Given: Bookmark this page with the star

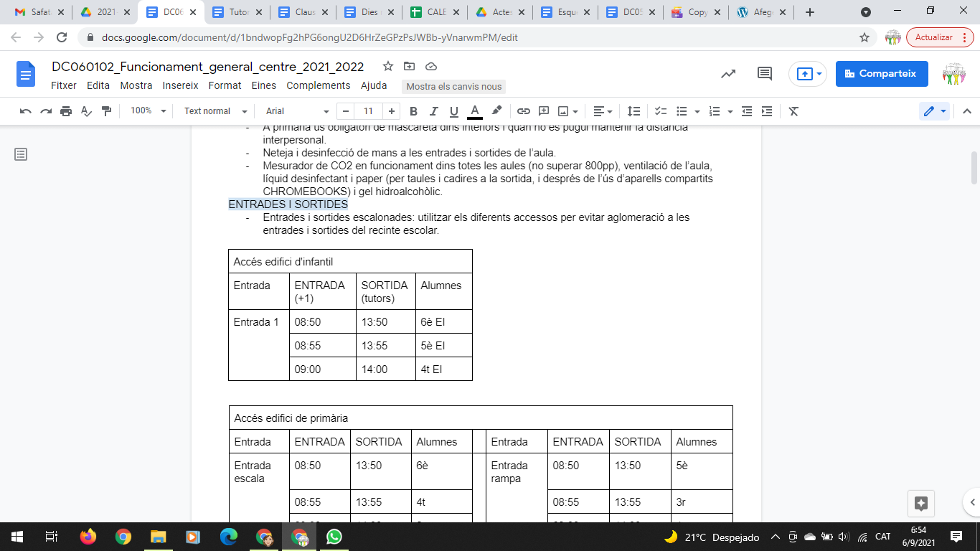Looking at the screenshot, I should [x=864, y=37].
